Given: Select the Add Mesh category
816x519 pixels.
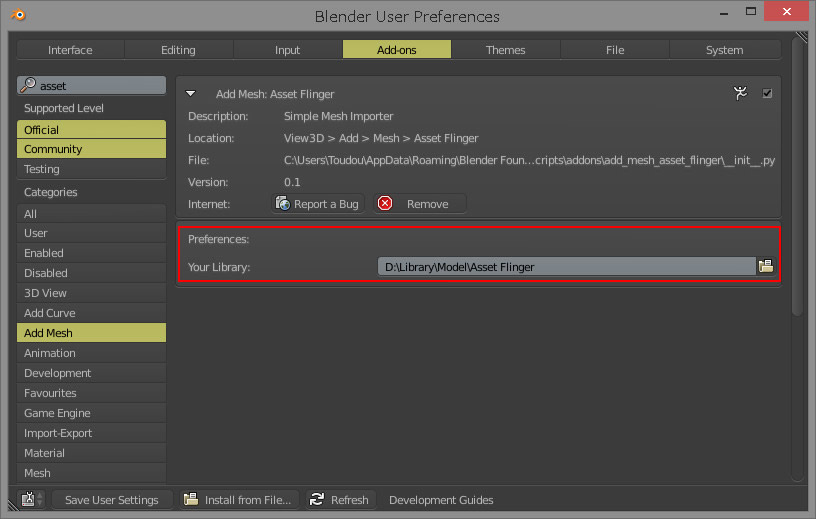Looking at the screenshot, I should [x=92, y=333].
